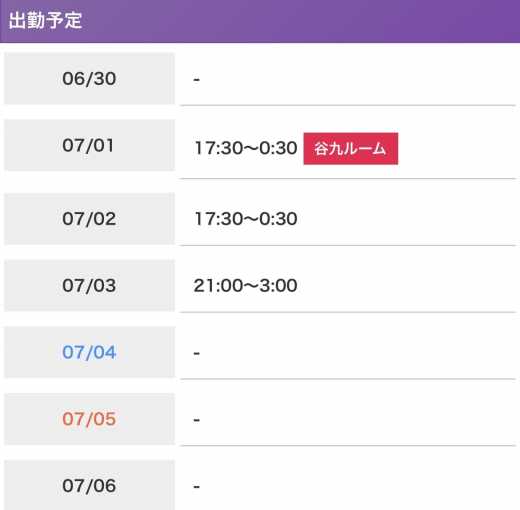Click the purple schedule header bar
The height and width of the screenshot is (510, 520).
[x=260, y=21]
